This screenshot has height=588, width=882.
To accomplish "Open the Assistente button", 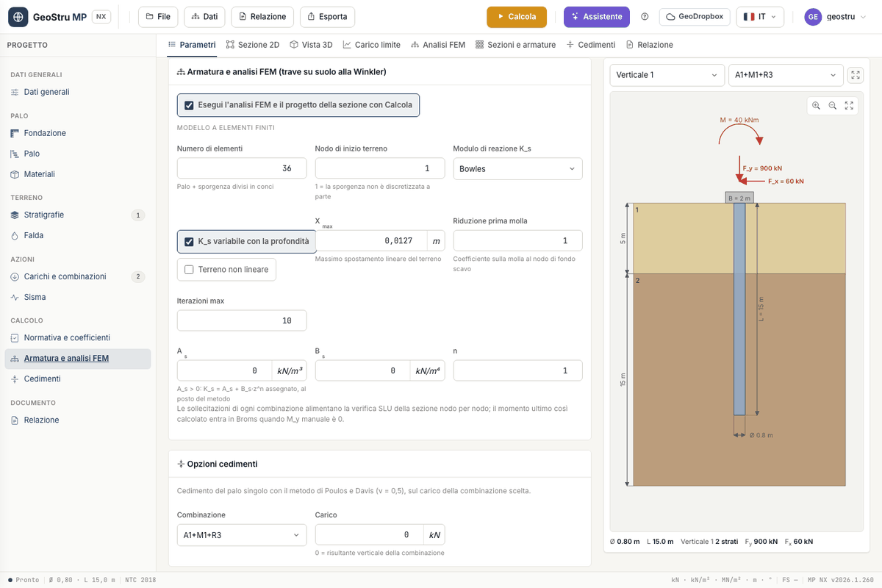I will 597,17.
